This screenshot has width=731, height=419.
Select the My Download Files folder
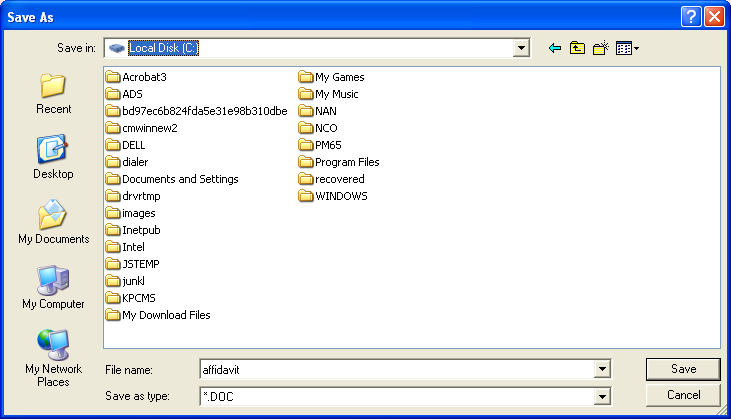165,315
